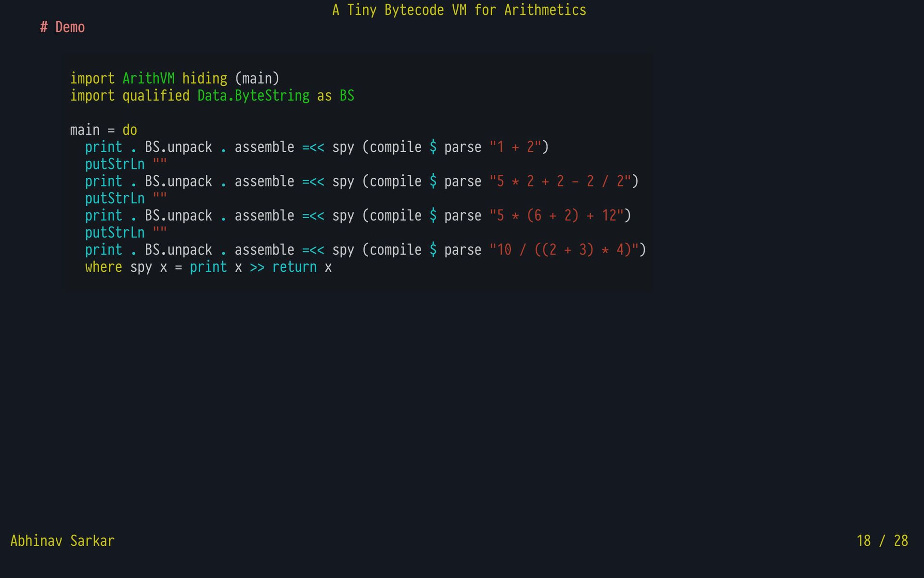Click the 'hiding' keyword in first import
Image resolution: width=924 pixels, height=578 pixels.
205,79
